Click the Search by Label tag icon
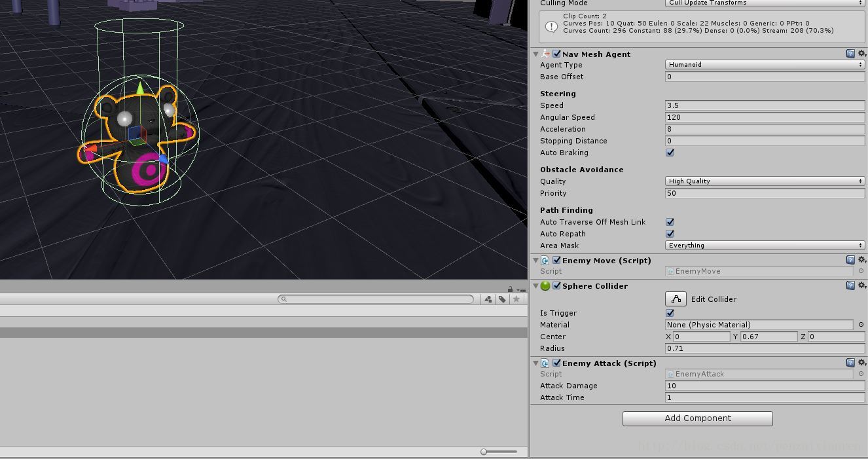 coord(502,299)
